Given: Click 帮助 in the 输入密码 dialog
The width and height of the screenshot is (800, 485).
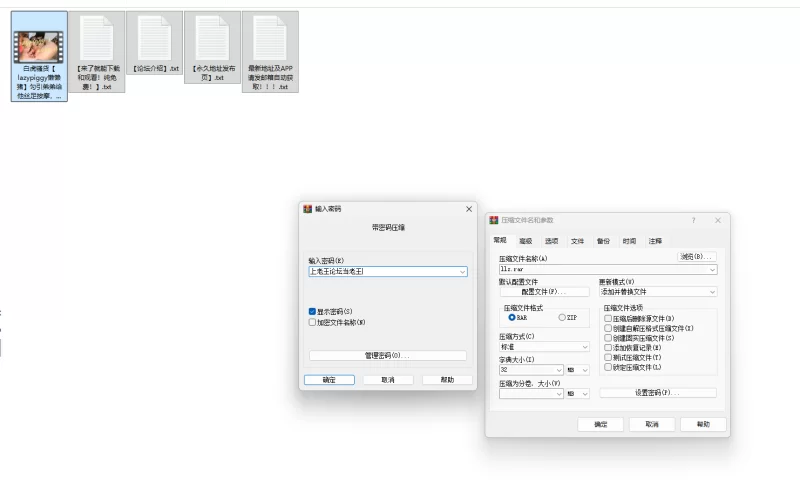Looking at the screenshot, I should pyautogui.click(x=447, y=380).
